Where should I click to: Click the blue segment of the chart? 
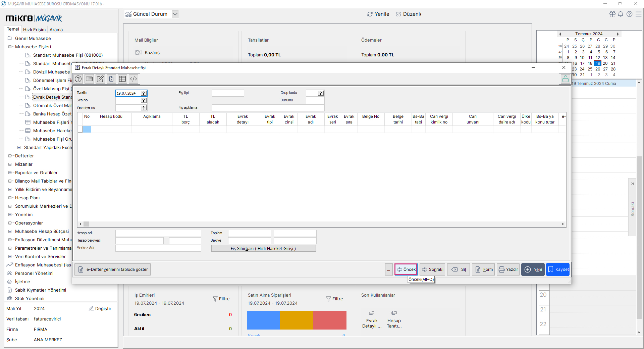click(x=263, y=320)
